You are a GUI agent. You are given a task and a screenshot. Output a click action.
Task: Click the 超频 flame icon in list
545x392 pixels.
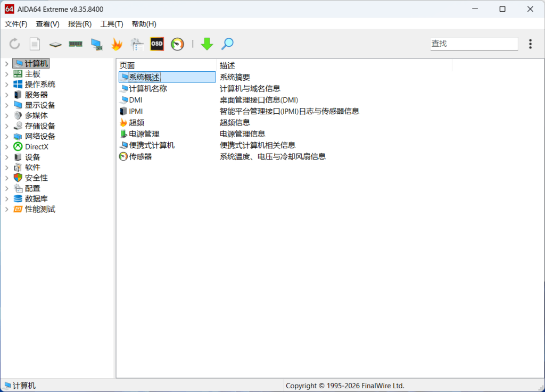coord(123,122)
